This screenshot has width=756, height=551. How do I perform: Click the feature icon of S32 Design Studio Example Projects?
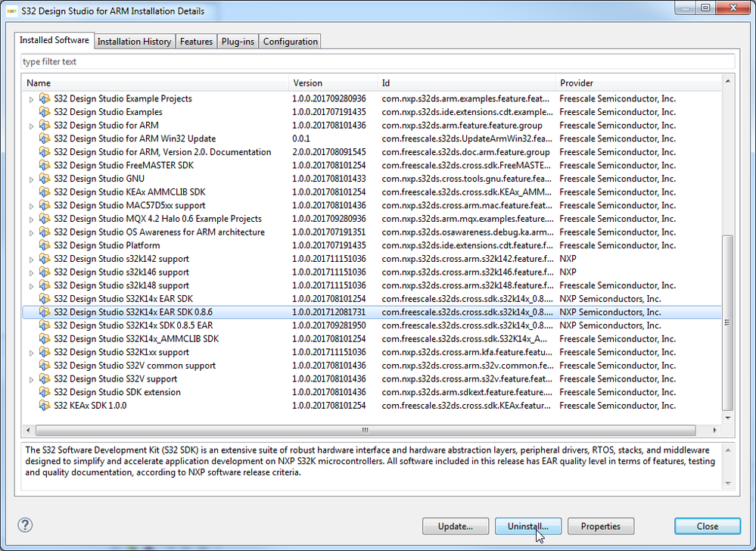coord(45,98)
